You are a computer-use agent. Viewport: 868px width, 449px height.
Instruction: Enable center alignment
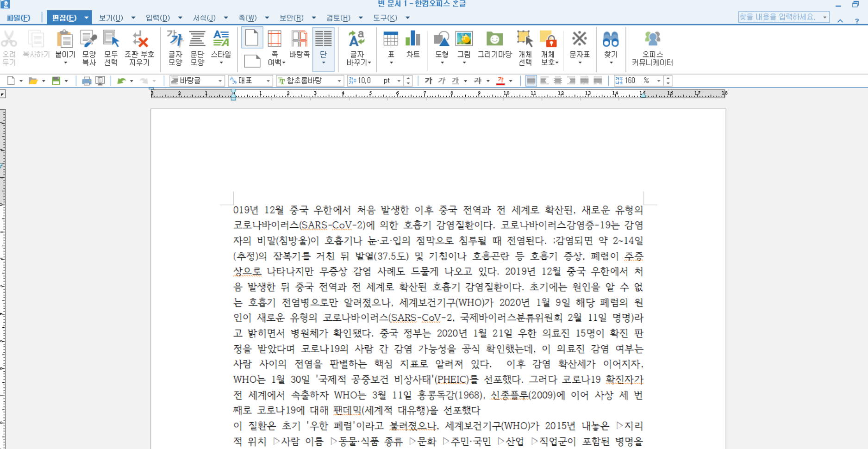pyautogui.click(x=558, y=81)
